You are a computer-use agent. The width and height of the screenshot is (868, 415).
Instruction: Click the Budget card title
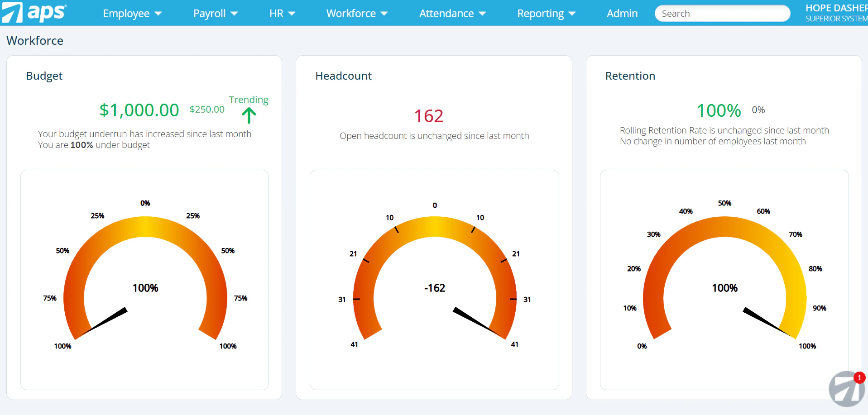tap(44, 76)
